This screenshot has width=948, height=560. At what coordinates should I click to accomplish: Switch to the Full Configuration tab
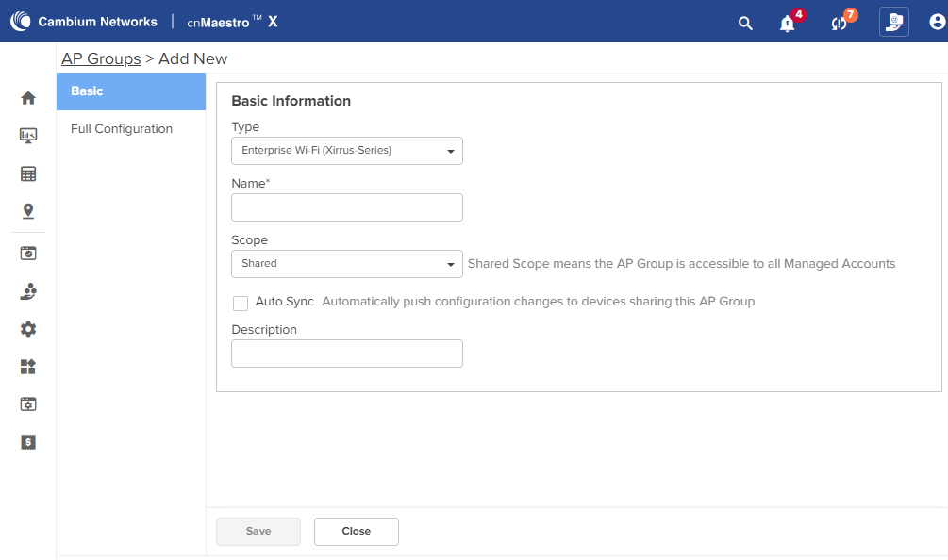click(131, 128)
